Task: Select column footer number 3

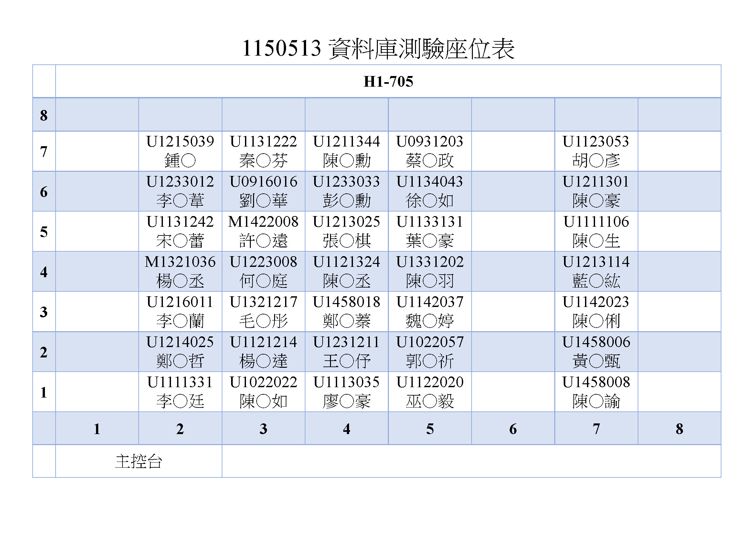Action: (263, 429)
